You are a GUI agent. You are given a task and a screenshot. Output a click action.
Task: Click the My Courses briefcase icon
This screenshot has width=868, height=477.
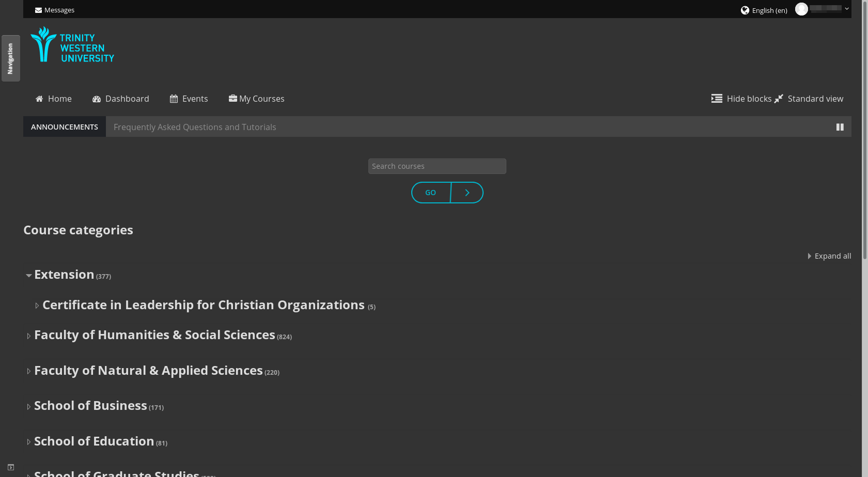[x=233, y=98]
